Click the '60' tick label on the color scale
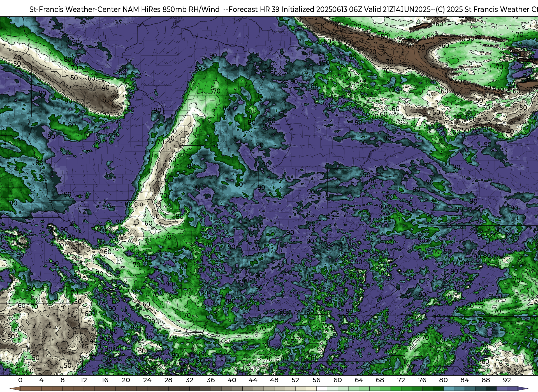 click(338, 380)
